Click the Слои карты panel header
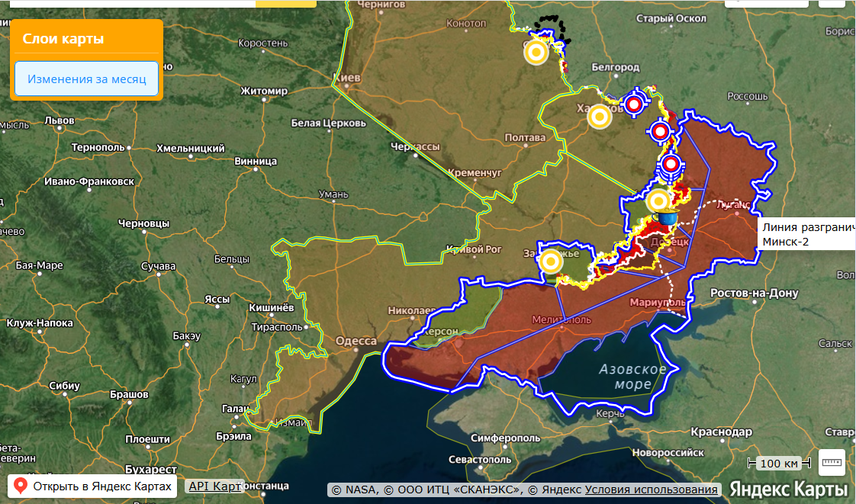 [63, 39]
